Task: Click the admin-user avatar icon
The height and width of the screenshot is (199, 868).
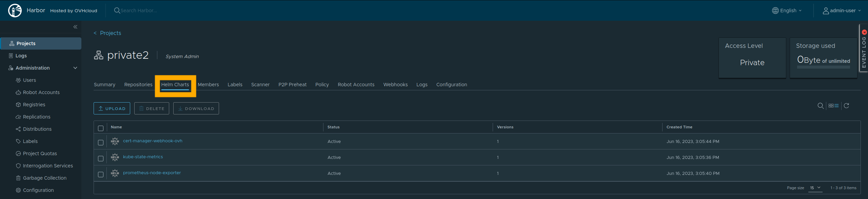Action: (826, 11)
